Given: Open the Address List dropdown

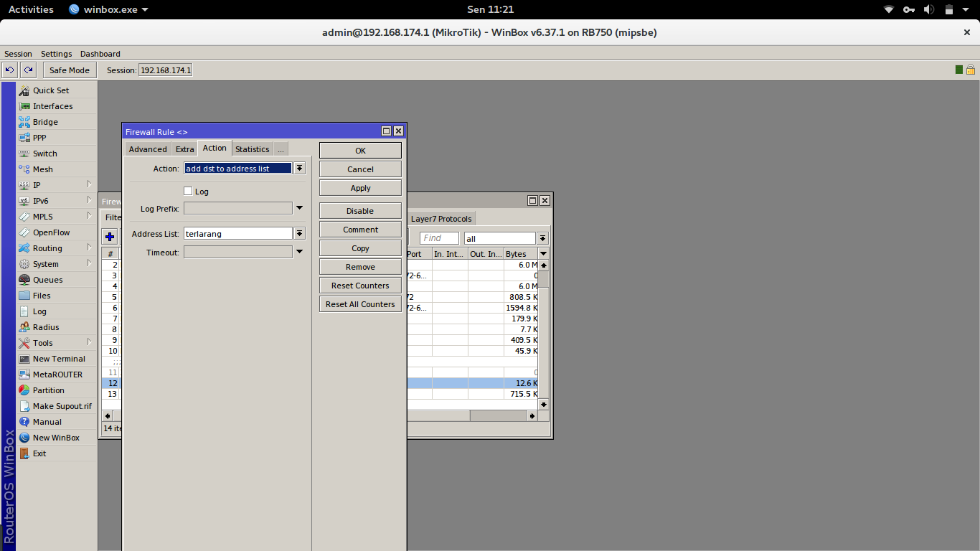Looking at the screenshot, I should click(x=300, y=233).
